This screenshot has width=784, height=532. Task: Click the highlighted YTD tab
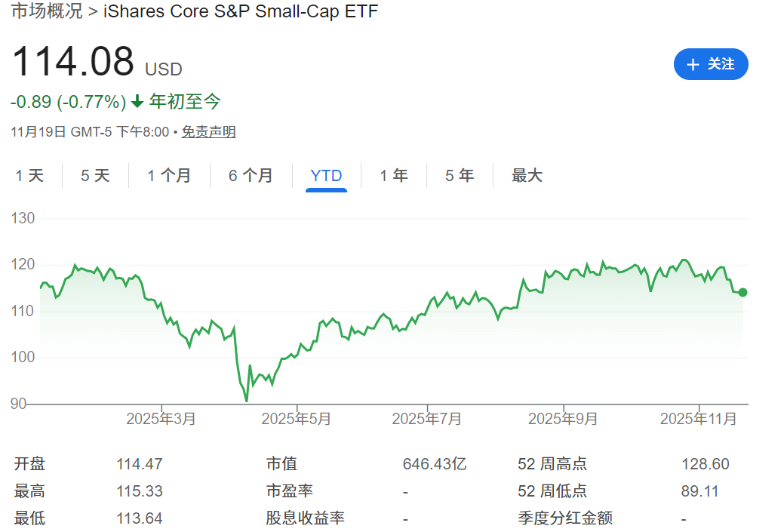coord(326,175)
